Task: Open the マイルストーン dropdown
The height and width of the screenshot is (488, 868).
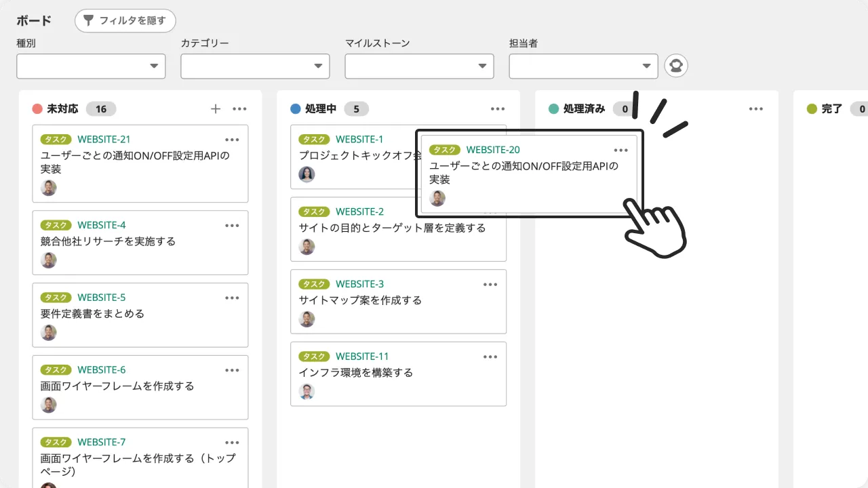Action: [x=419, y=66]
